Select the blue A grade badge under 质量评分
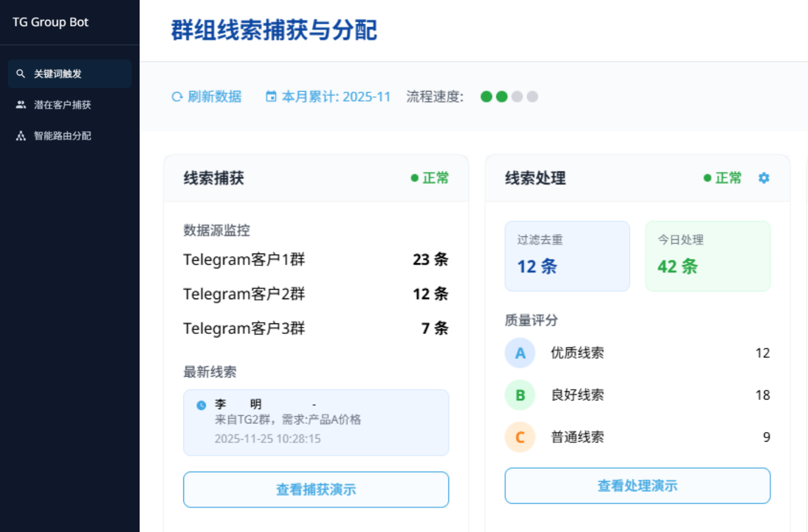 [x=520, y=353]
